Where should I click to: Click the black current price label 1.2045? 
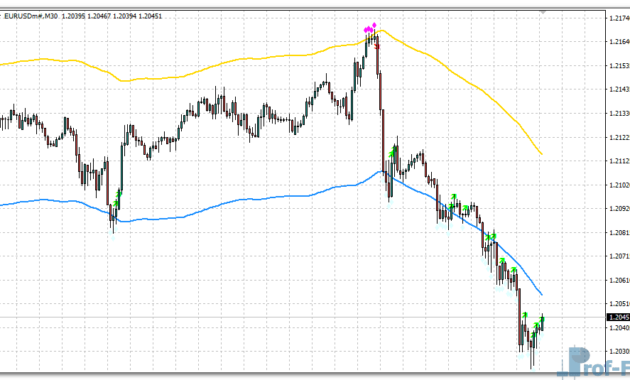point(618,317)
